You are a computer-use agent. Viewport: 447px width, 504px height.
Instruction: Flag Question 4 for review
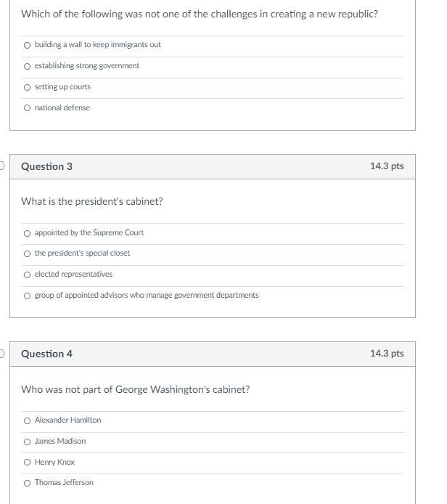(2, 354)
